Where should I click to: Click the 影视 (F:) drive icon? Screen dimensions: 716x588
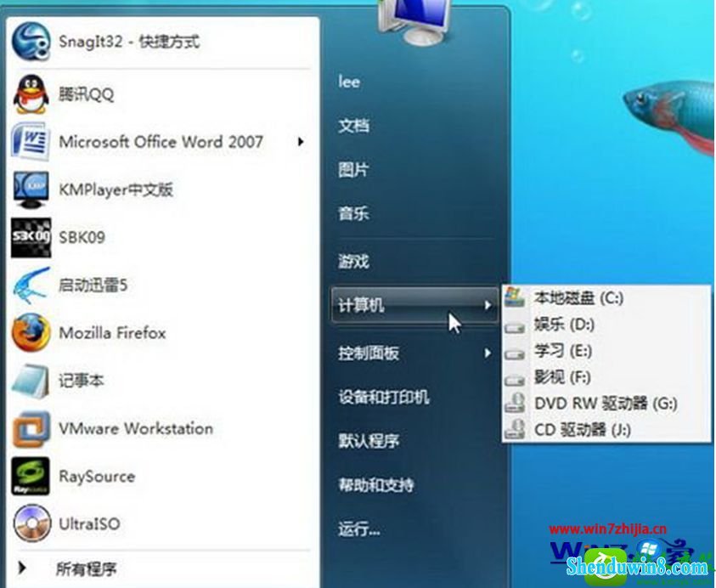coord(515,380)
